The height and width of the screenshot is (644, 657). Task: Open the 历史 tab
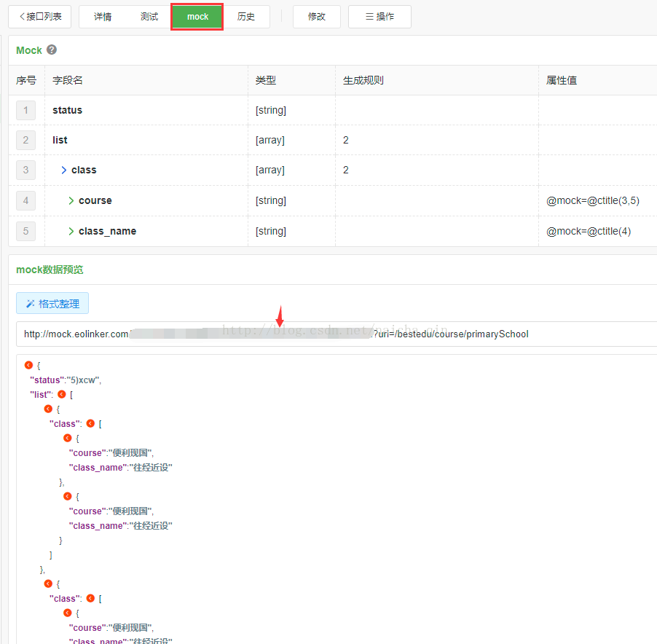246,17
